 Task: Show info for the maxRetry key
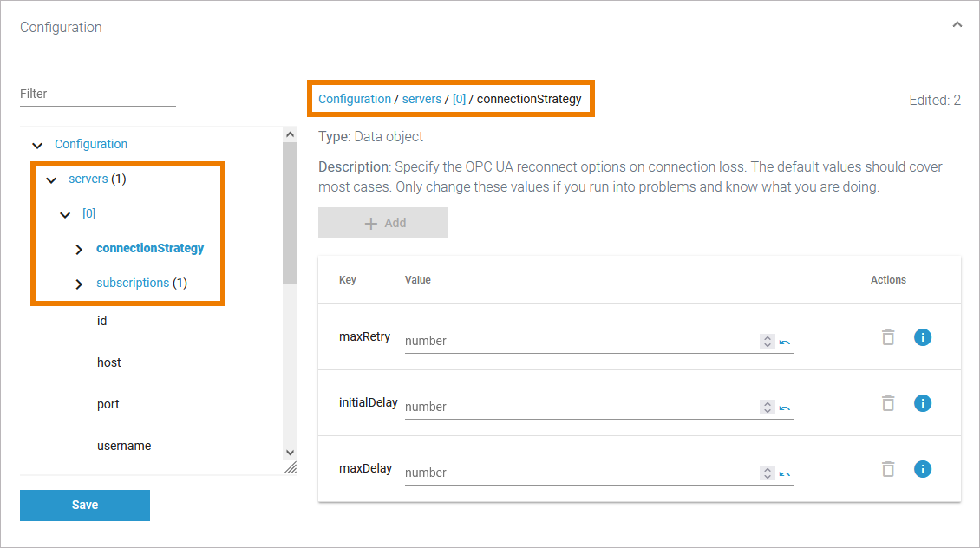point(923,337)
